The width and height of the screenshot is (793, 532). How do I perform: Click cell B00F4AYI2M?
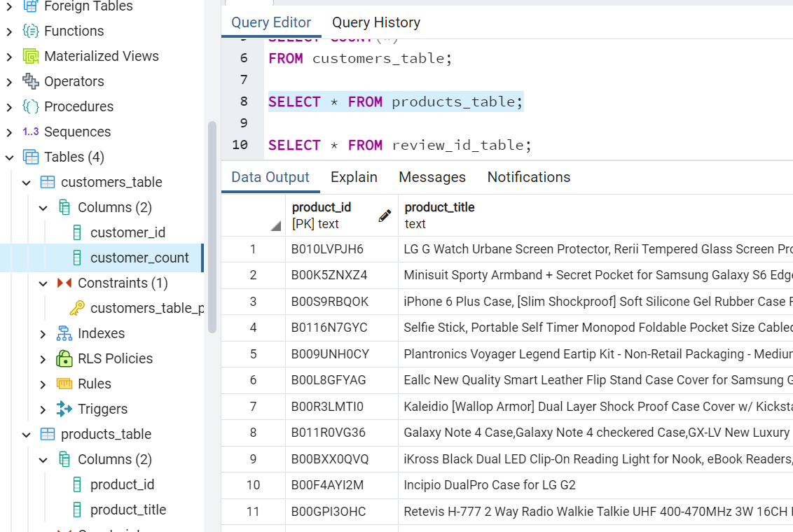point(342,486)
